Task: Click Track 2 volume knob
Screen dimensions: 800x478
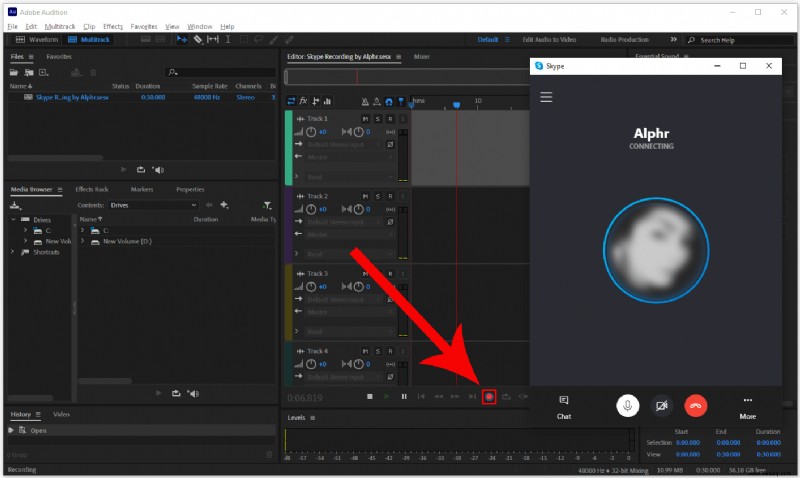Action: pyautogui.click(x=311, y=209)
